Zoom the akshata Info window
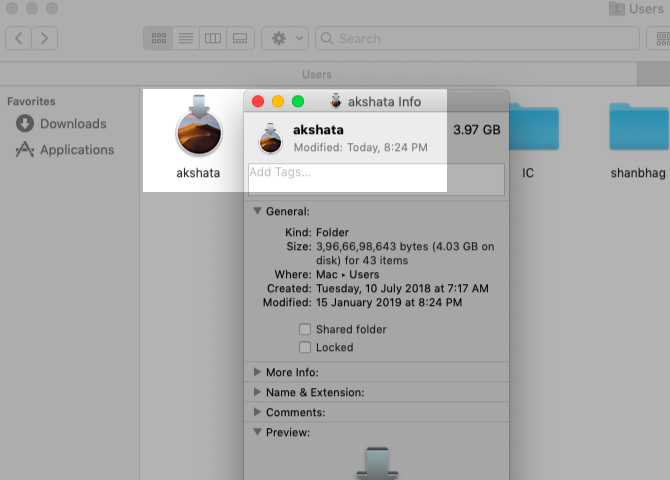This screenshot has height=480, width=670. tap(298, 101)
